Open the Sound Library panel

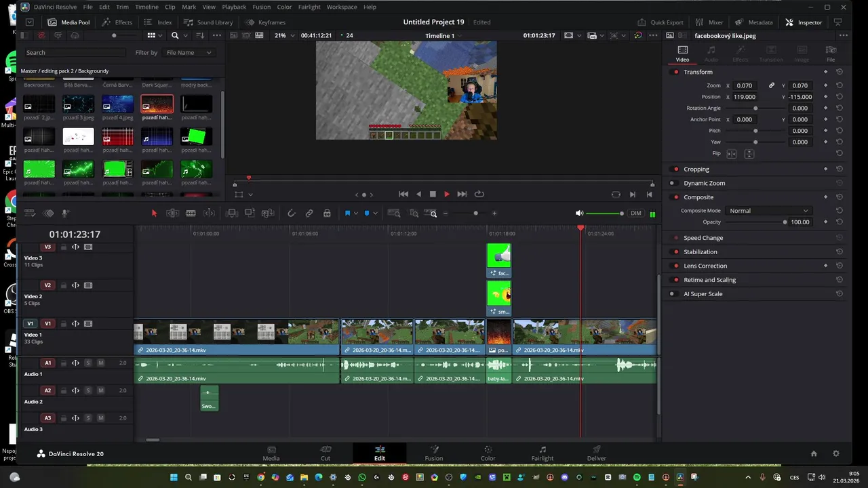pyautogui.click(x=209, y=22)
